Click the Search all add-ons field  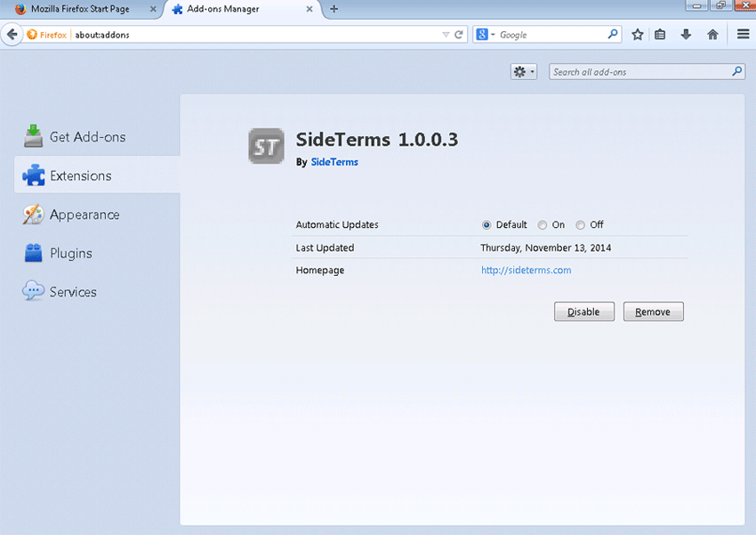pos(639,72)
